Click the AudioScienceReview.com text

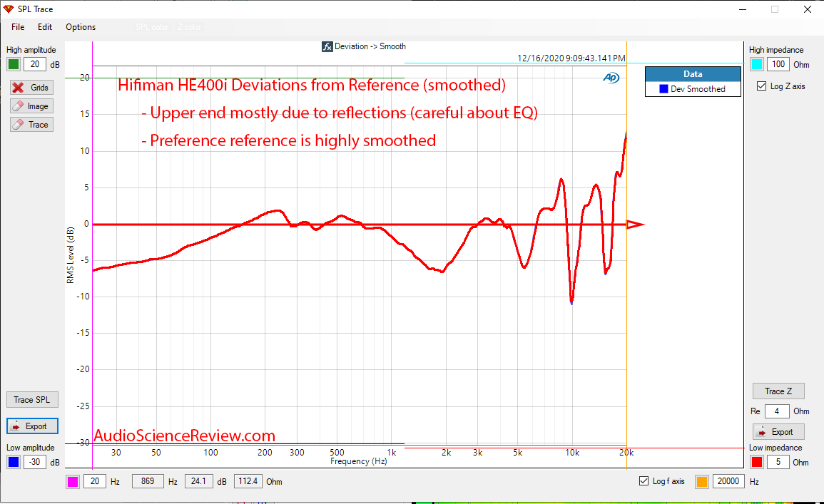click(x=185, y=436)
